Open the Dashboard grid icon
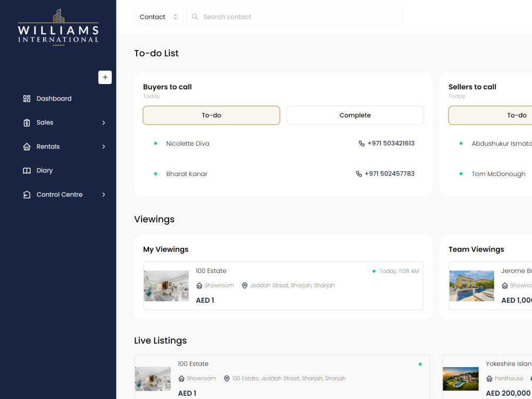The image size is (532, 399). pyautogui.click(x=27, y=99)
